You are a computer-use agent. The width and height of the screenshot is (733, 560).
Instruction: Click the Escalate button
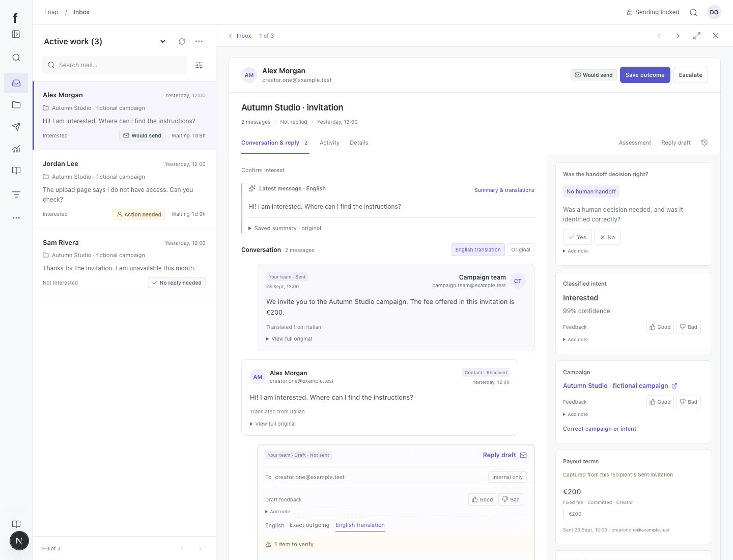pos(690,75)
